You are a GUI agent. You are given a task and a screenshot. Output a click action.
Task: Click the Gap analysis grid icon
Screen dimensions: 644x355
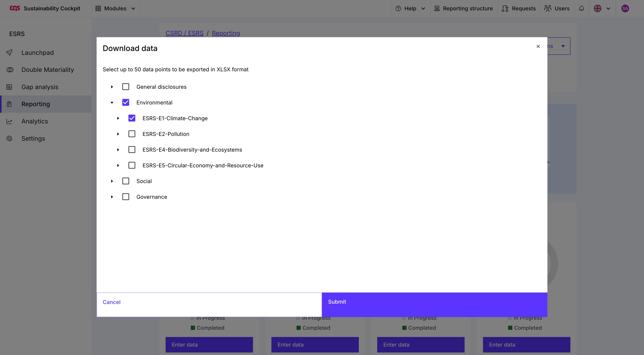coord(9,87)
